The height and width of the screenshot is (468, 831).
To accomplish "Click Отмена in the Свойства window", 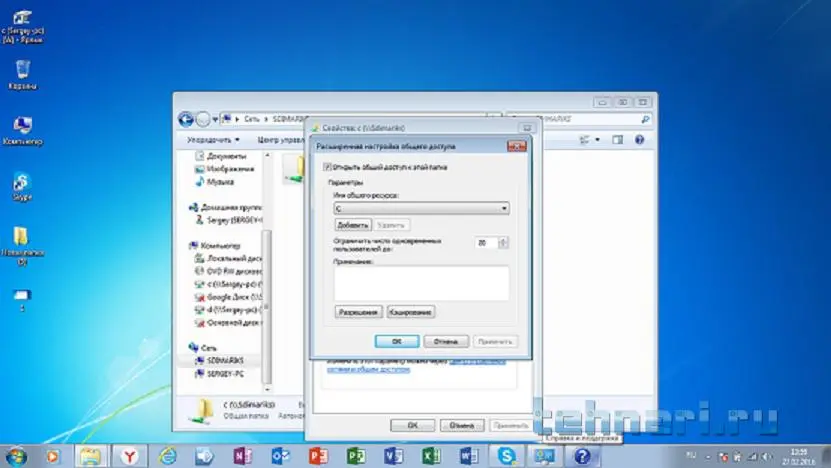I will coord(462,425).
